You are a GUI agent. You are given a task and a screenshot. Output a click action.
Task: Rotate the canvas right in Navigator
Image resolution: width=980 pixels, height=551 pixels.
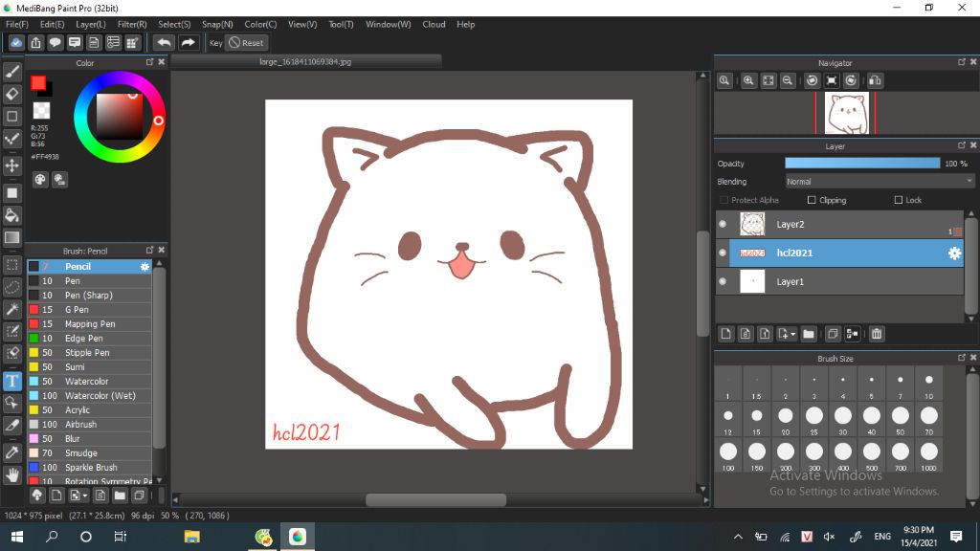click(851, 80)
